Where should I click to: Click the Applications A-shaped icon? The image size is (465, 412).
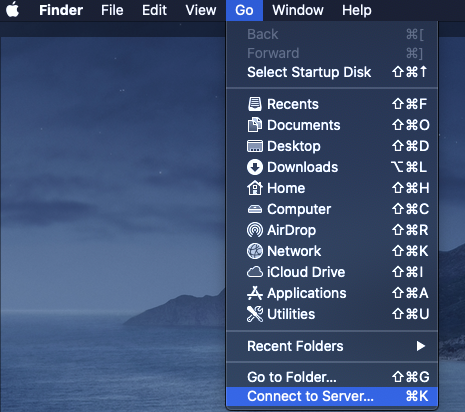[255, 293]
